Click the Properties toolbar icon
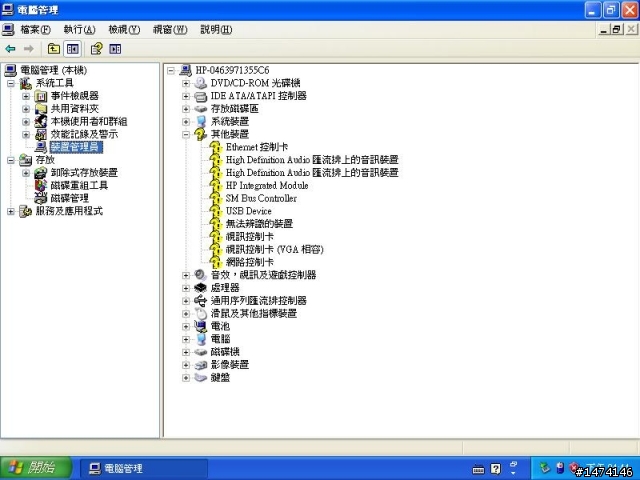 (x=96, y=49)
